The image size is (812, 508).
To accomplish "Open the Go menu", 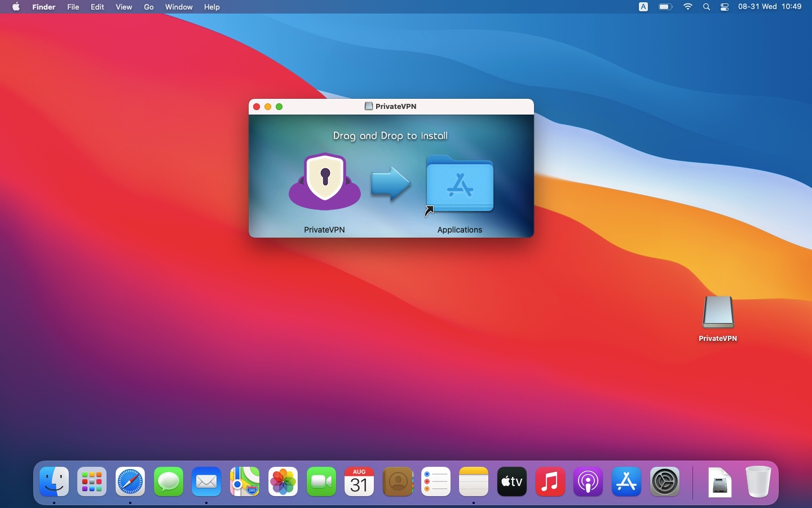I will pyautogui.click(x=149, y=7).
